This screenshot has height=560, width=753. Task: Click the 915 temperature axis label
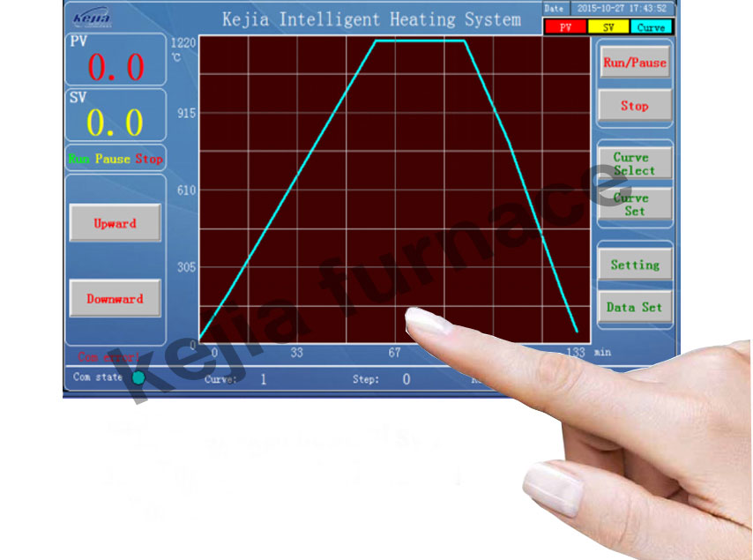click(186, 114)
